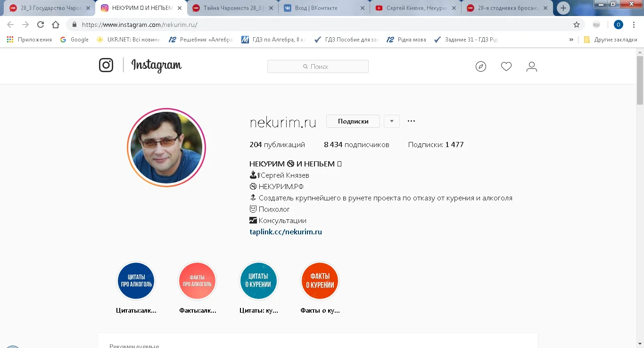This screenshot has width=644, height=348.
Task: Open the Explore compass icon
Action: [x=481, y=66]
